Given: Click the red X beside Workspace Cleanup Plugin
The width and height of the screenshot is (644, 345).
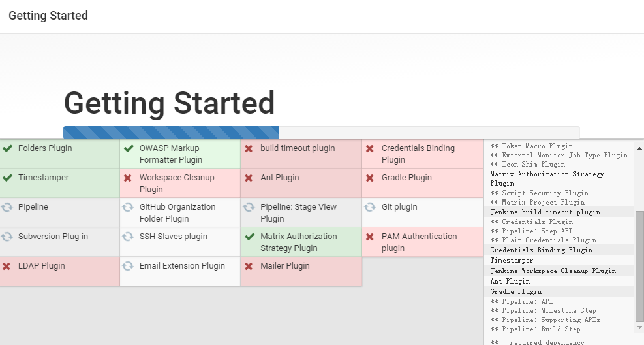Looking at the screenshot, I should pos(128,178).
